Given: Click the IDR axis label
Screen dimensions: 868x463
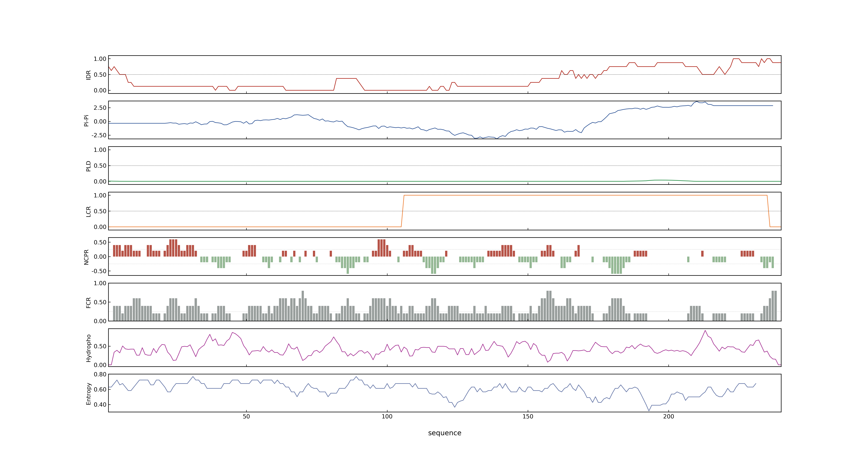Looking at the screenshot, I should click(88, 75).
